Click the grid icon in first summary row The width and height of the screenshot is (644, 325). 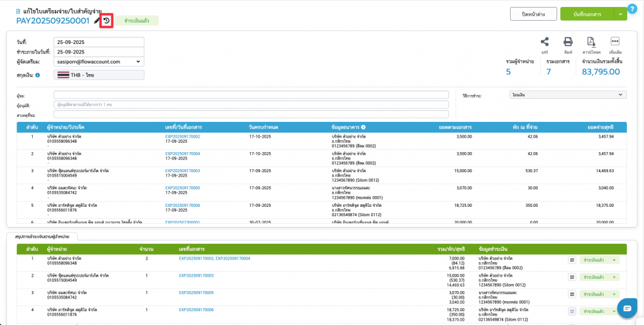click(572, 260)
